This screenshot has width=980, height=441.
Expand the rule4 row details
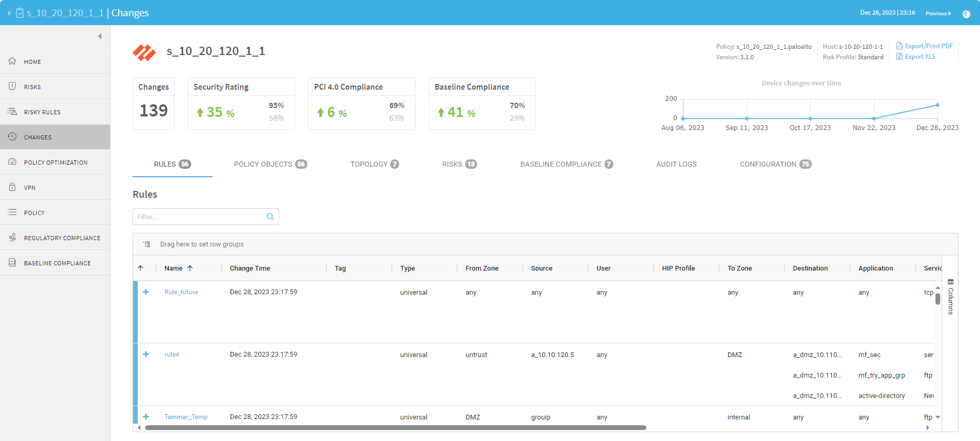click(146, 354)
